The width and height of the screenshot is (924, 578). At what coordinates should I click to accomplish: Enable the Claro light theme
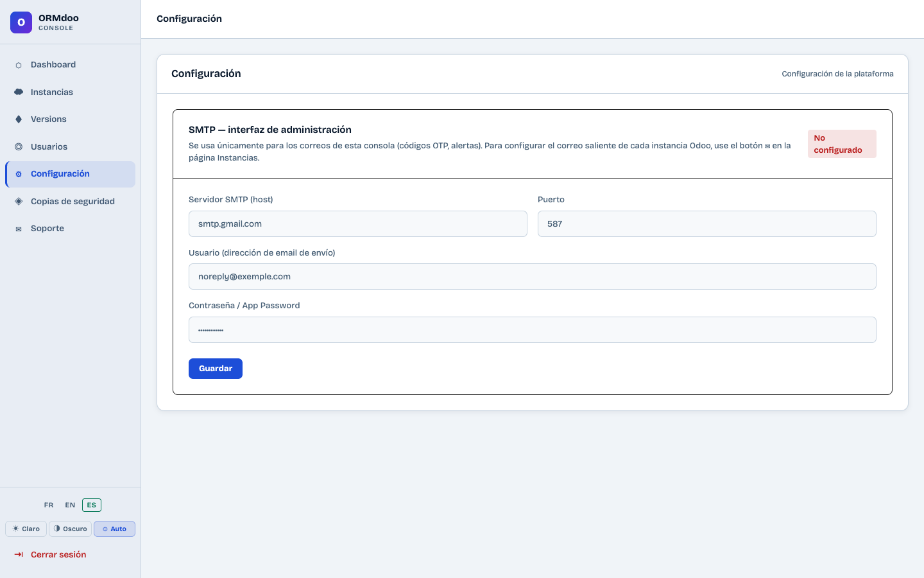(x=26, y=529)
